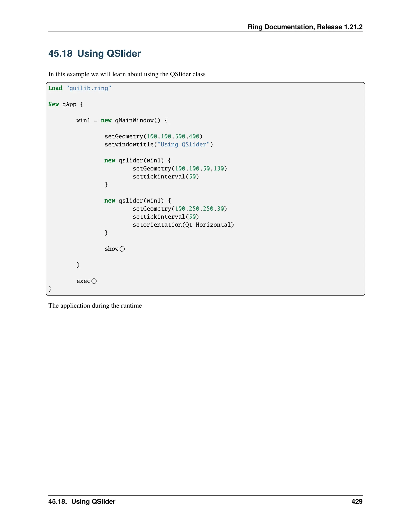This screenshot has height=532, width=411.
Task: Click the first 'new qslider(win1) {' line
Action: [137, 161]
